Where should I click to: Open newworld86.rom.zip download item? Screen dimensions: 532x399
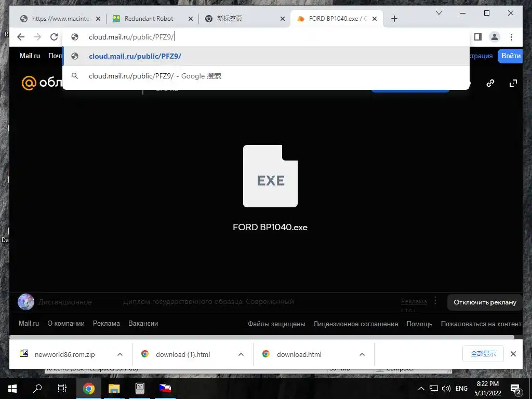click(64, 354)
